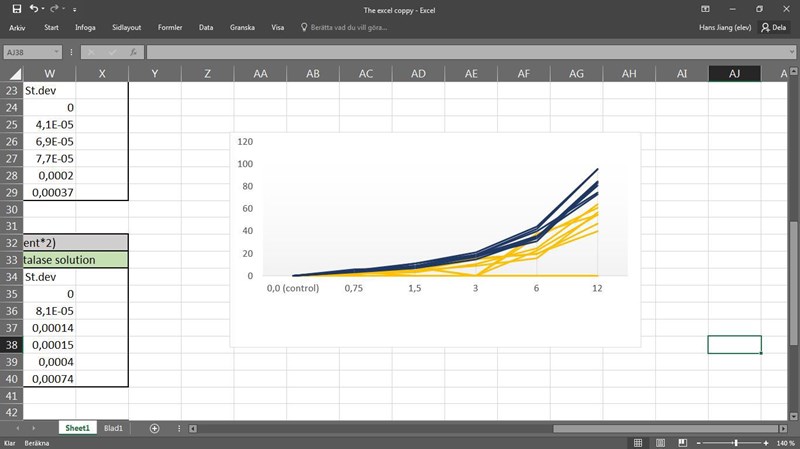The image size is (800, 449).
Task: Switch to the Blad1 sheet tab
Action: (x=114, y=428)
